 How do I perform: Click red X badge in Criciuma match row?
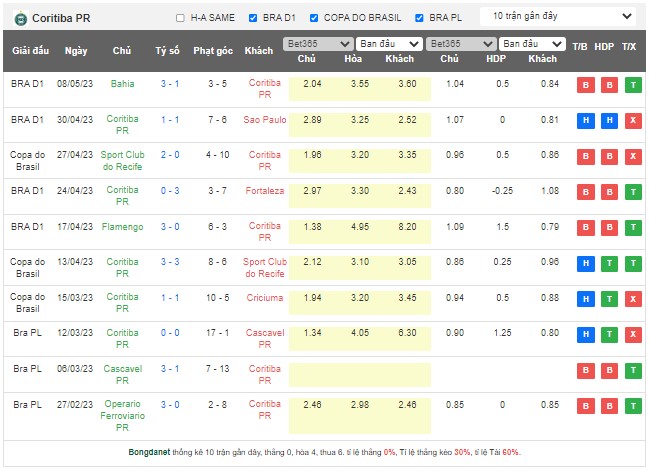[x=632, y=298]
